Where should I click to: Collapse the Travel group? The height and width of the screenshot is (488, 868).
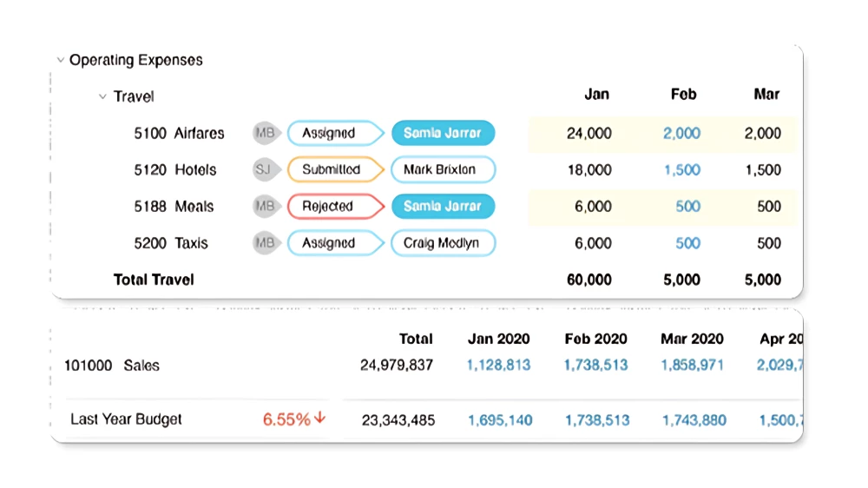pos(102,97)
